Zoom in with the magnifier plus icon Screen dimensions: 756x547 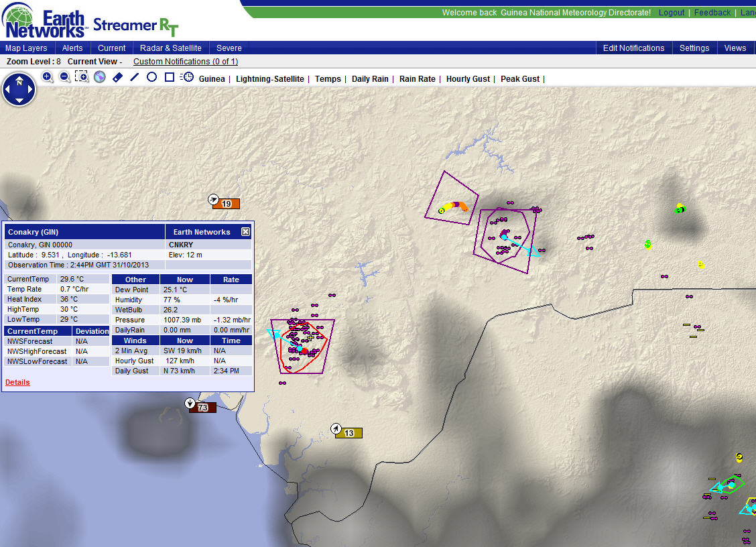(47, 77)
